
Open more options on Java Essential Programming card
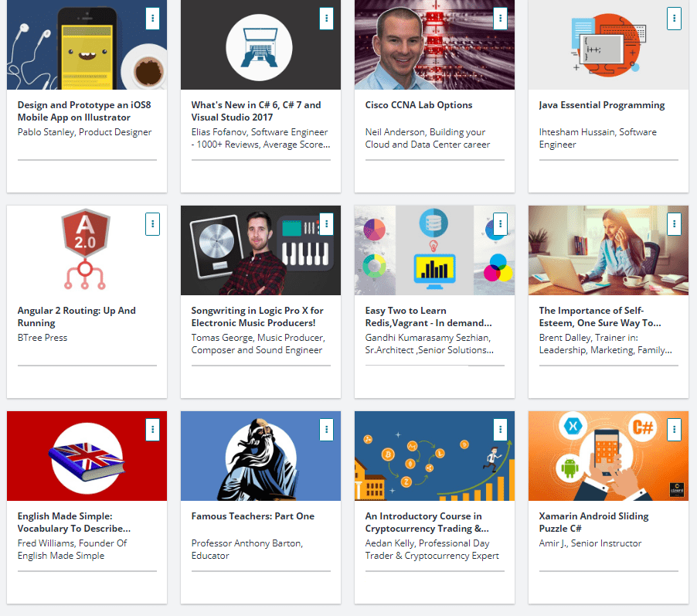coord(675,18)
